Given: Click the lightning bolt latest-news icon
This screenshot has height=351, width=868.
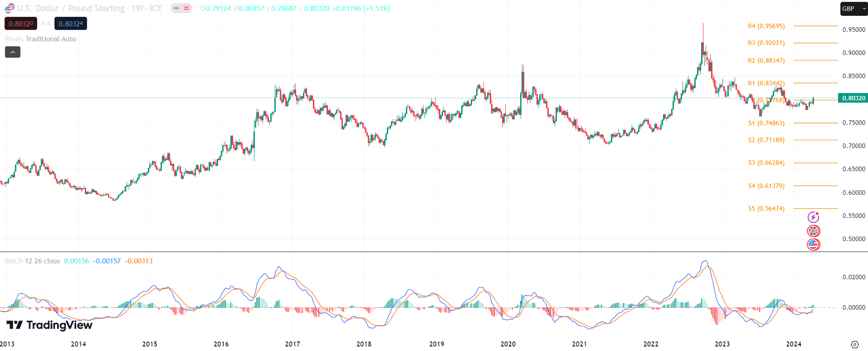Looking at the screenshot, I should point(813,217).
